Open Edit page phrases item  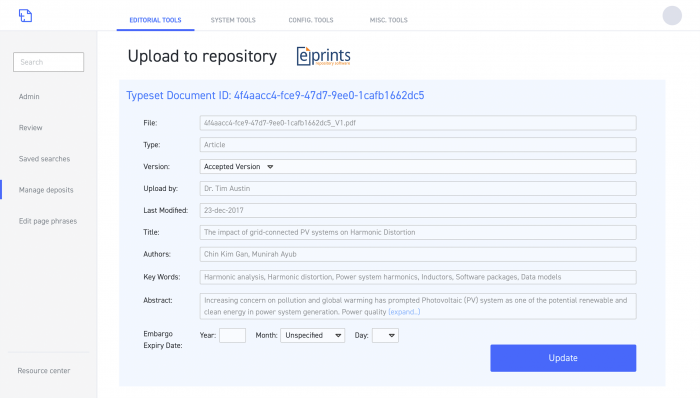point(48,221)
